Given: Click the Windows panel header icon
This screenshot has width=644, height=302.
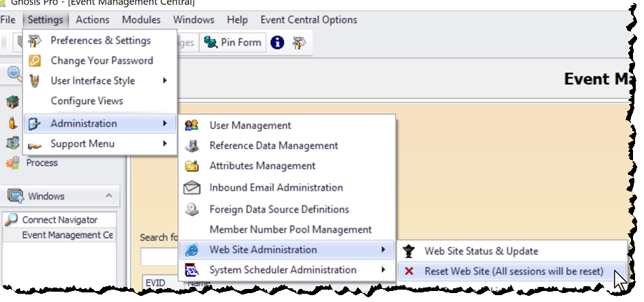Looking at the screenshot, I should click(16, 196).
